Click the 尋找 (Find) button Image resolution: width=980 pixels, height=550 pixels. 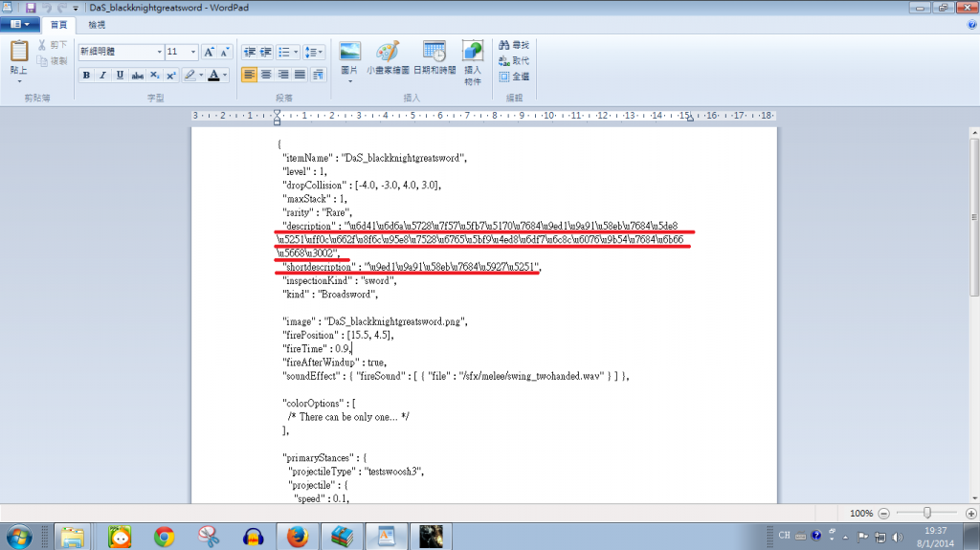pos(515,45)
